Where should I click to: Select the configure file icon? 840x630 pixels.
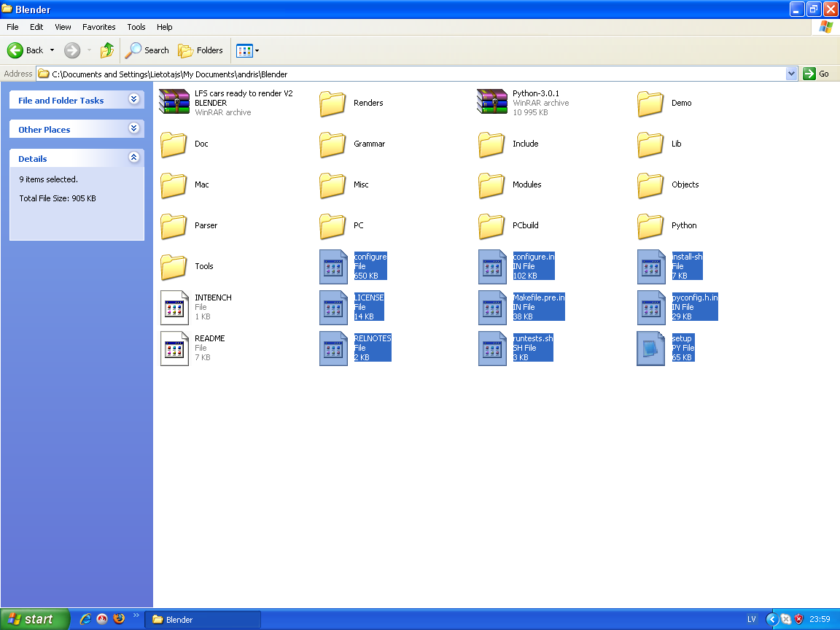(333, 267)
